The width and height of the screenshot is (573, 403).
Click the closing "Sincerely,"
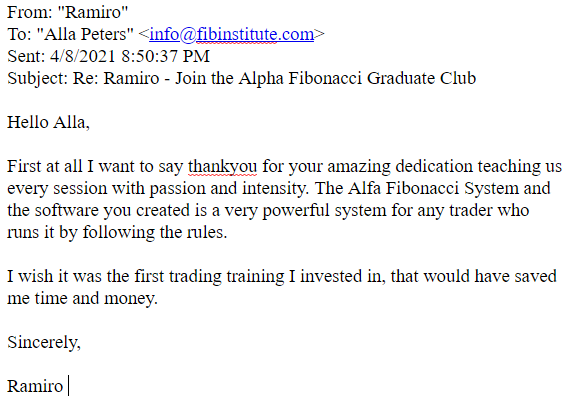(x=44, y=342)
